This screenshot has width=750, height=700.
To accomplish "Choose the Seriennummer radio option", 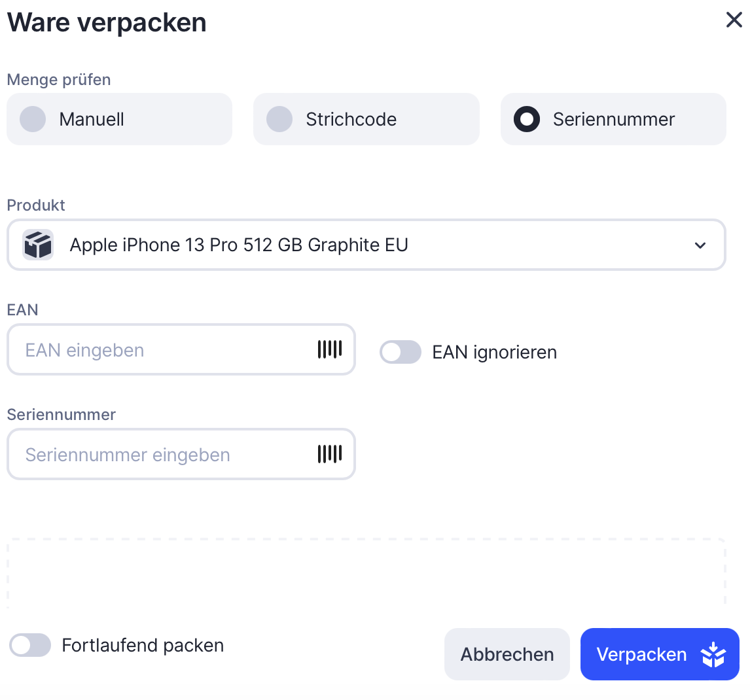I will point(527,119).
